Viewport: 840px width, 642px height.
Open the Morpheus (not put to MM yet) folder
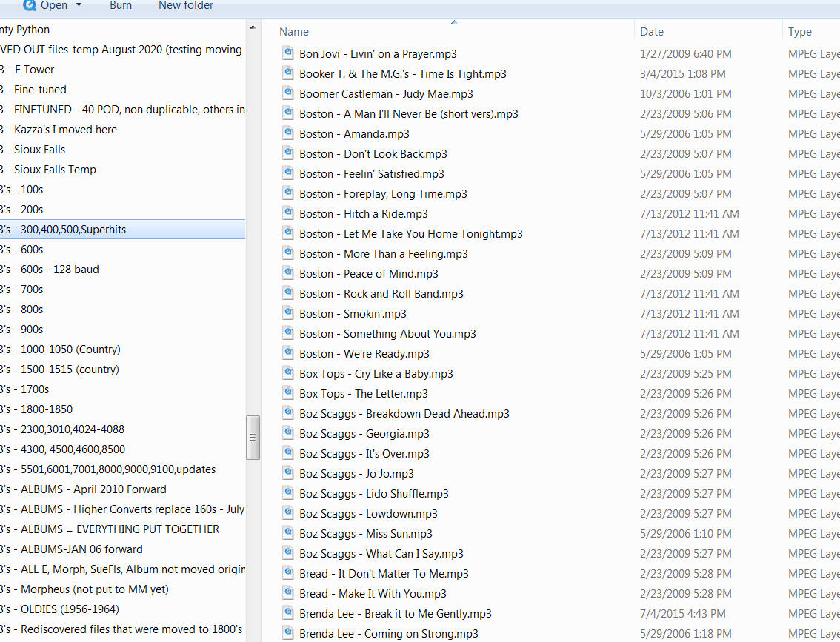click(94, 589)
